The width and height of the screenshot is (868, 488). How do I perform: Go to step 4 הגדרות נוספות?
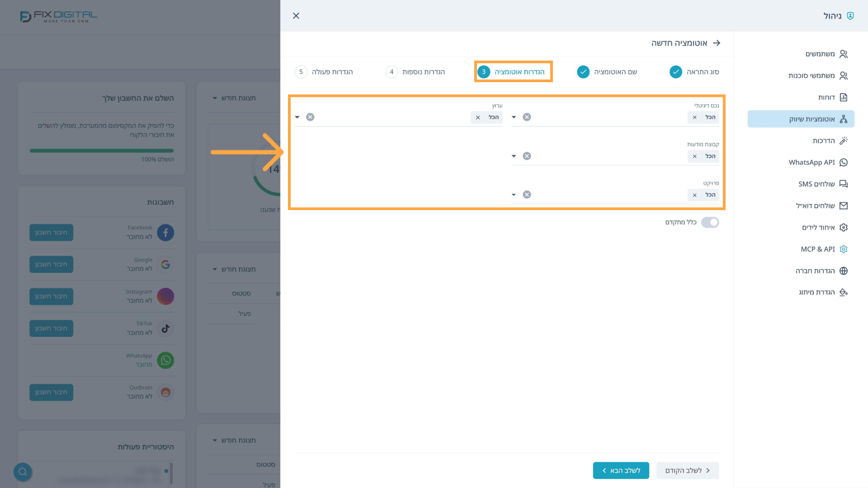pyautogui.click(x=415, y=72)
